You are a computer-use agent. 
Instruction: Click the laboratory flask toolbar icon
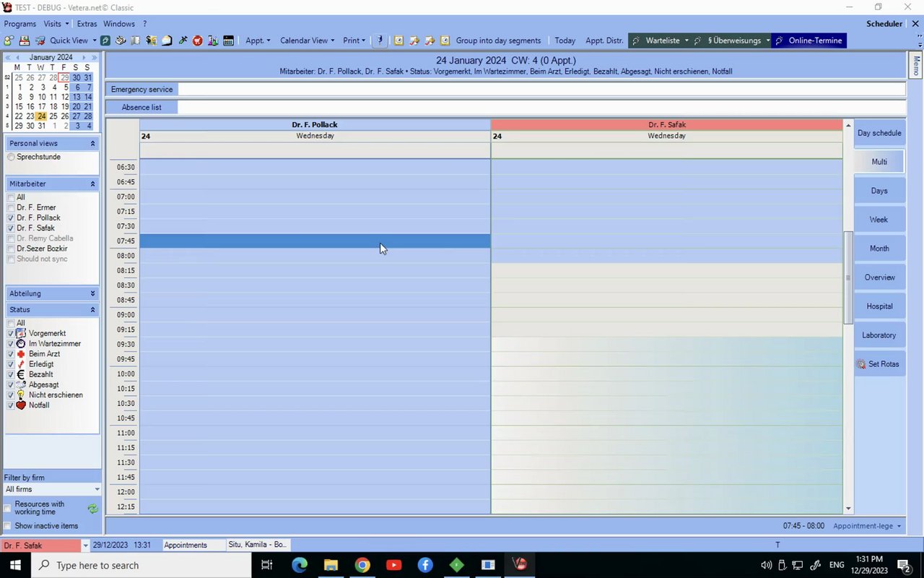[x=213, y=40]
